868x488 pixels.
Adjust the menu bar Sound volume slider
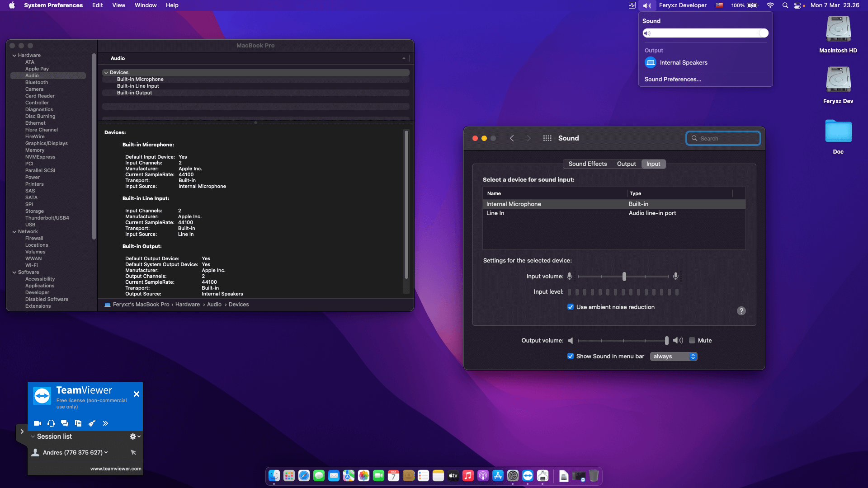pos(705,33)
